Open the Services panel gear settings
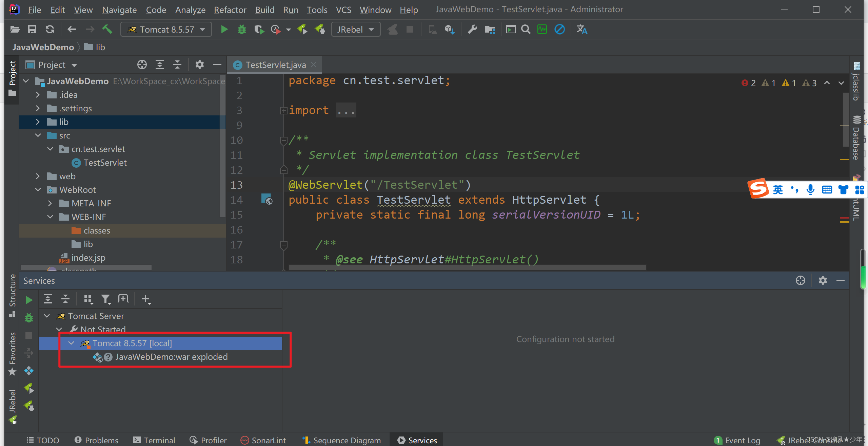 click(x=823, y=280)
